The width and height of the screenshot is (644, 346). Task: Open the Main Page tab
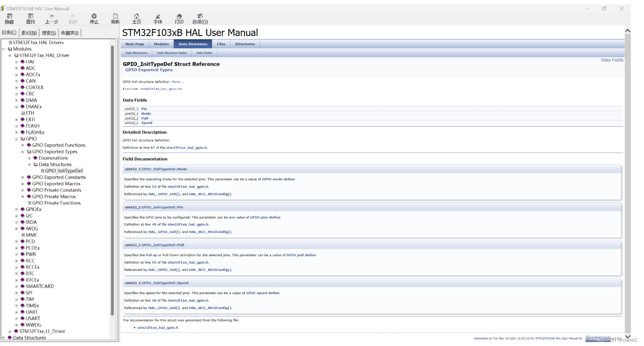[x=135, y=44]
